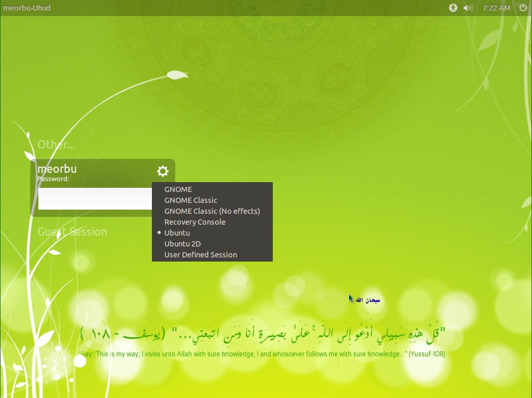The width and height of the screenshot is (532, 398).
Task: Click inside the Password field
Action: 96,199
